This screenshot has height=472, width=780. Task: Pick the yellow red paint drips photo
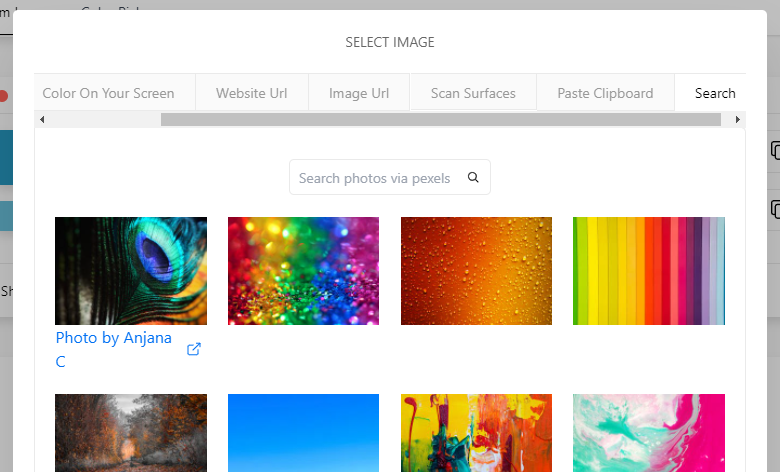pyautogui.click(x=476, y=433)
